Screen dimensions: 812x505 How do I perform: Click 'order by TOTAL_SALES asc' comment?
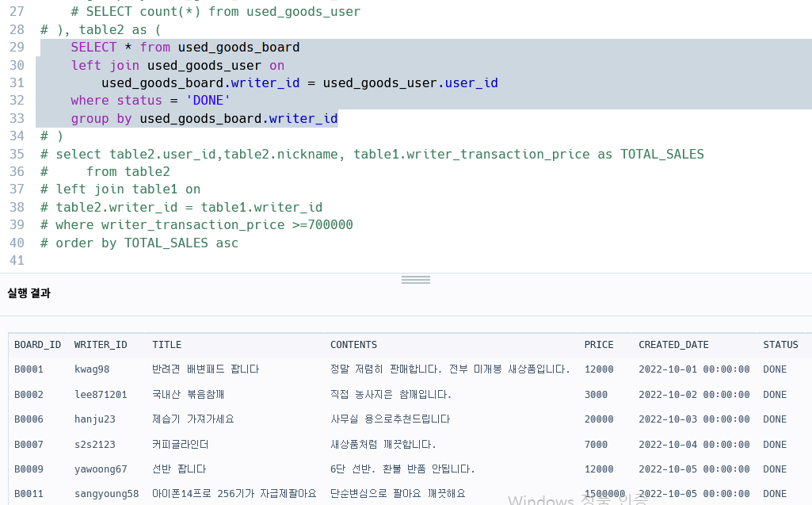147,243
